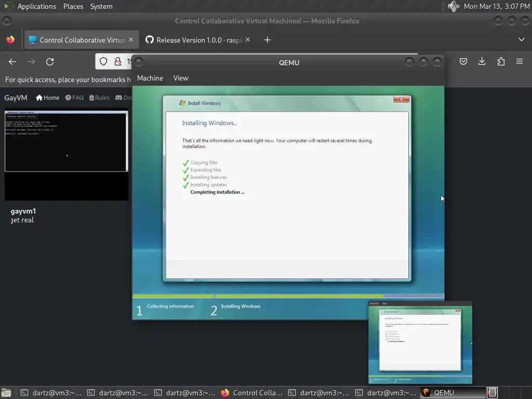Click the Collecting information stage label

(170, 306)
